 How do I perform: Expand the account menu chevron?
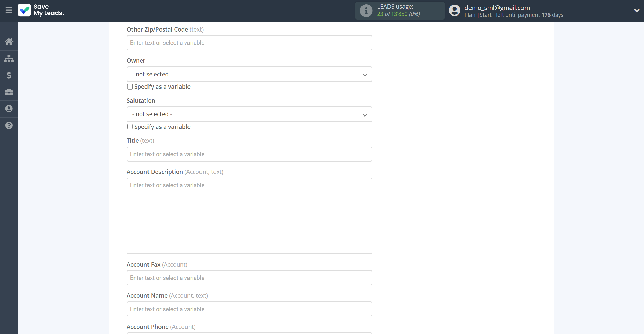[x=636, y=10]
